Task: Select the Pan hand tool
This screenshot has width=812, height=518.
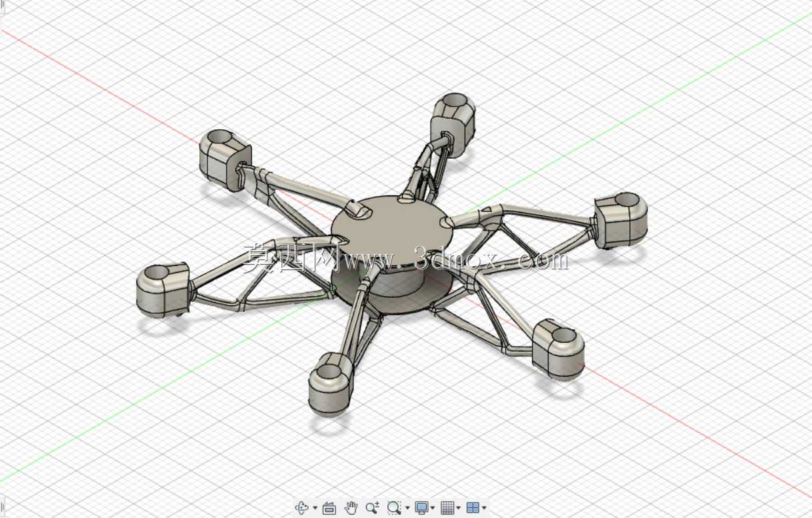Action: click(351, 508)
